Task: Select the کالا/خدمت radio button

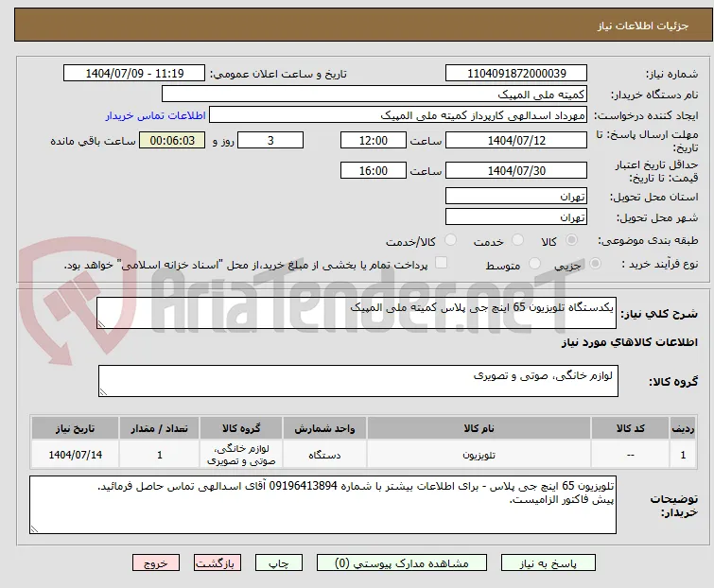Action: click(x=450, y=240)
